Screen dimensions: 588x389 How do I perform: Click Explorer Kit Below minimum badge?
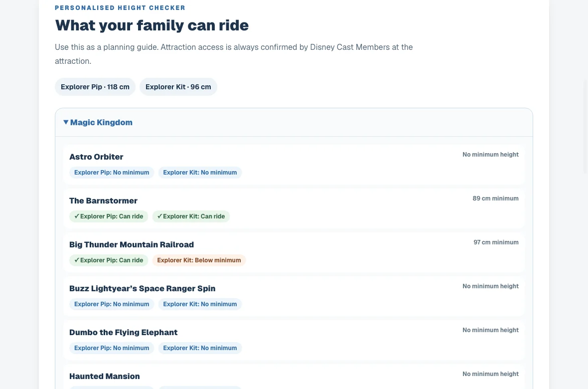(x=199, y=260)
